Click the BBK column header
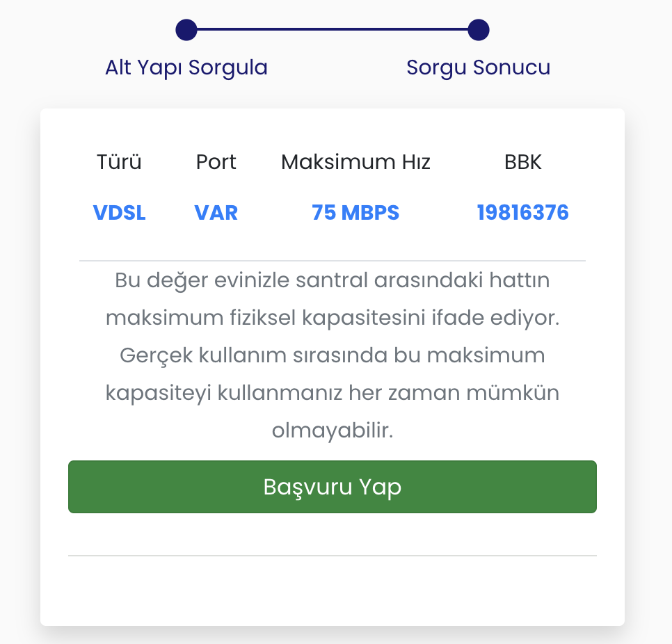Viewport: 672px width, 644px height. 522,162
